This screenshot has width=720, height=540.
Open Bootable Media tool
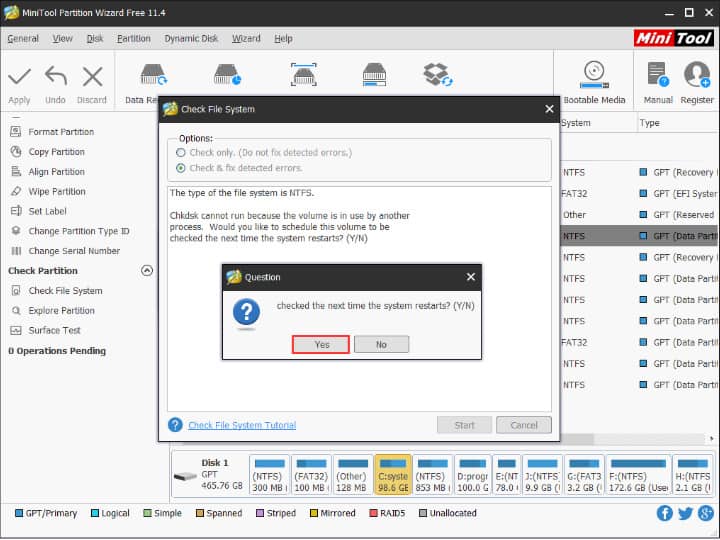[x=594, y=83]
